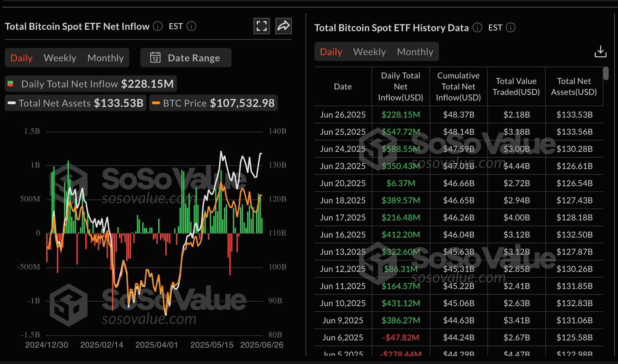Click the orange BTC Price legend swatch
Screen dimensions: 618x364
[x=156, y=103]
